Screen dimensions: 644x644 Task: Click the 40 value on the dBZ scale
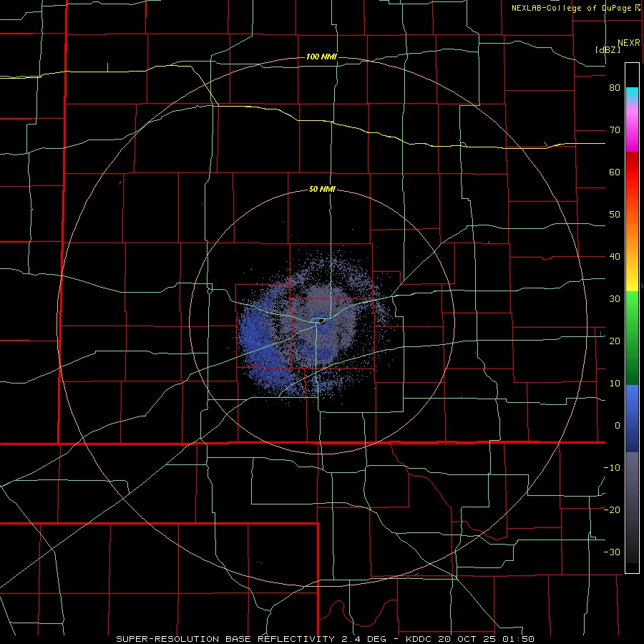(615, 257)
